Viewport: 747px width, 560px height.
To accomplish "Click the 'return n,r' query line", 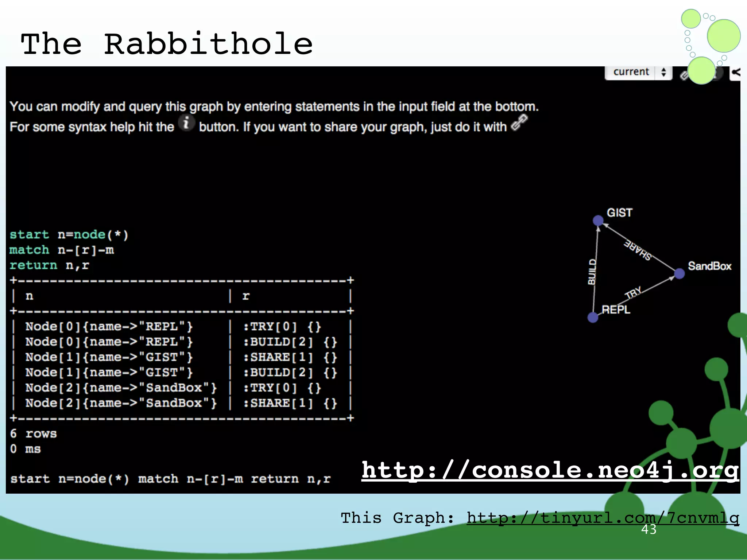I will [49, 265].
